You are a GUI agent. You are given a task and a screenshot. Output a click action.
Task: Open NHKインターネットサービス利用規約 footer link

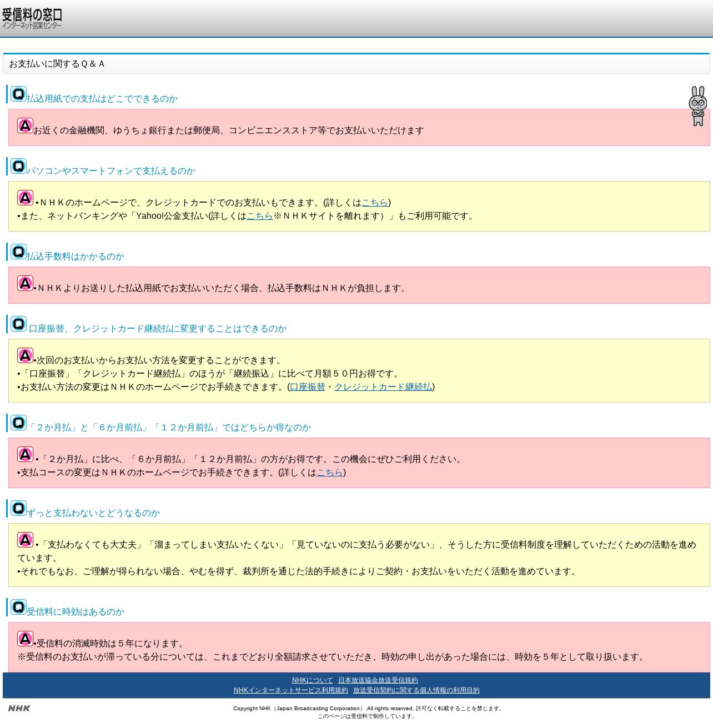[291, 690]
